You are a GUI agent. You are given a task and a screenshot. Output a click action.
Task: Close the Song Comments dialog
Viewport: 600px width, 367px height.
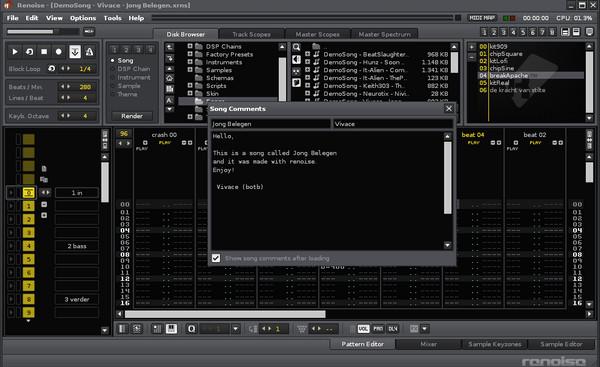coord(449,109)
